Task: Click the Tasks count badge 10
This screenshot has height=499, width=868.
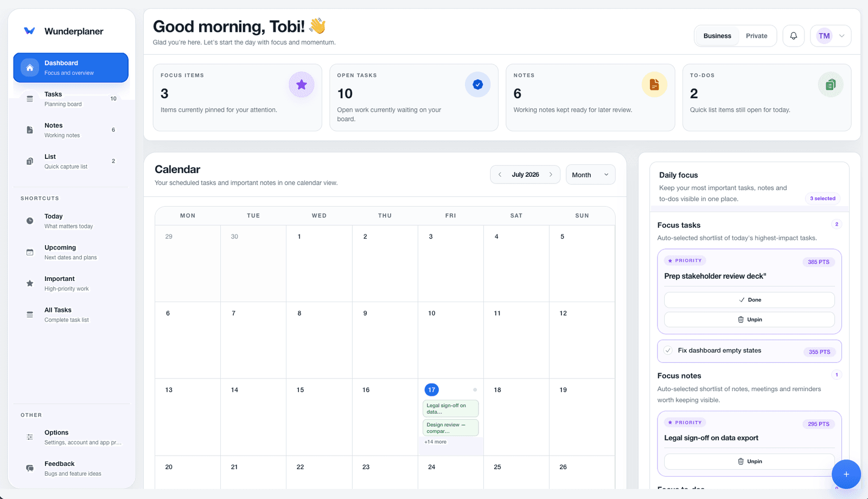Action: [x=113, y=99]
